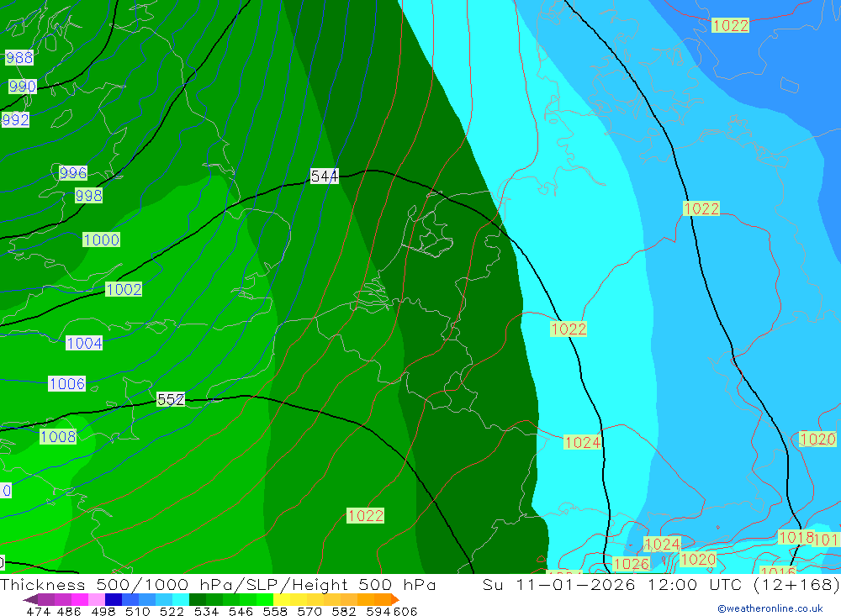Click the 1004 isobar label
841x616 pixels.
tap(84, 343)
